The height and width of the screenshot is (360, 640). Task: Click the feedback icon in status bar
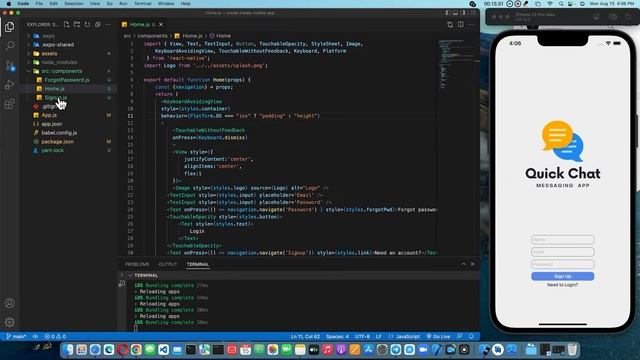tap(460, 336)
